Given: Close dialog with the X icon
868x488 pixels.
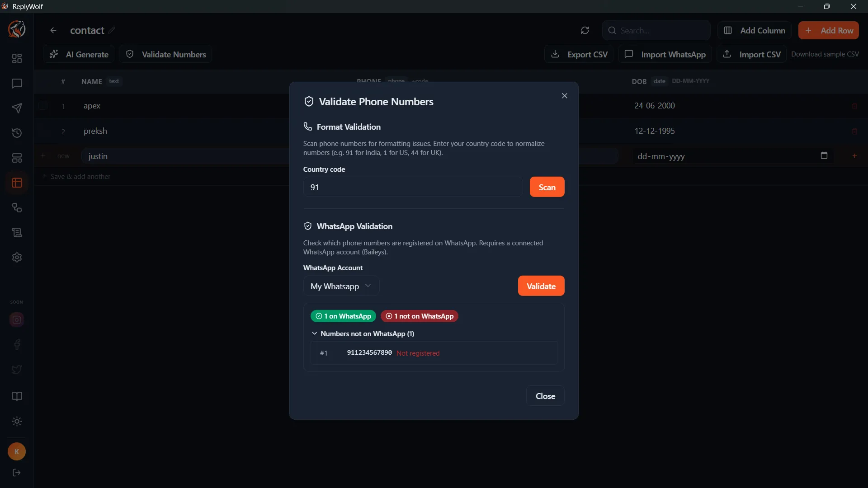Looking at the screenshot, I should coord(565,96).
